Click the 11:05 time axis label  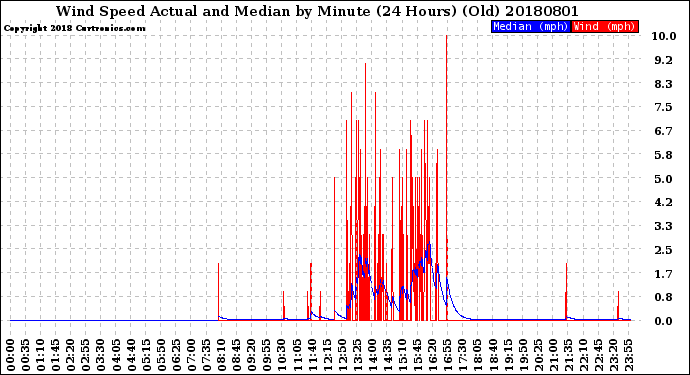click(x=297, y=355)
